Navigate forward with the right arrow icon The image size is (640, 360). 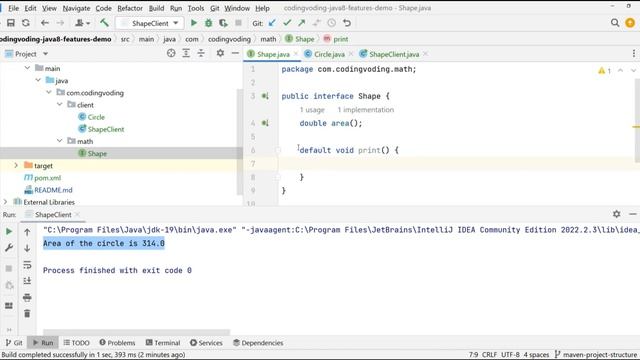[x=60, y=23]
